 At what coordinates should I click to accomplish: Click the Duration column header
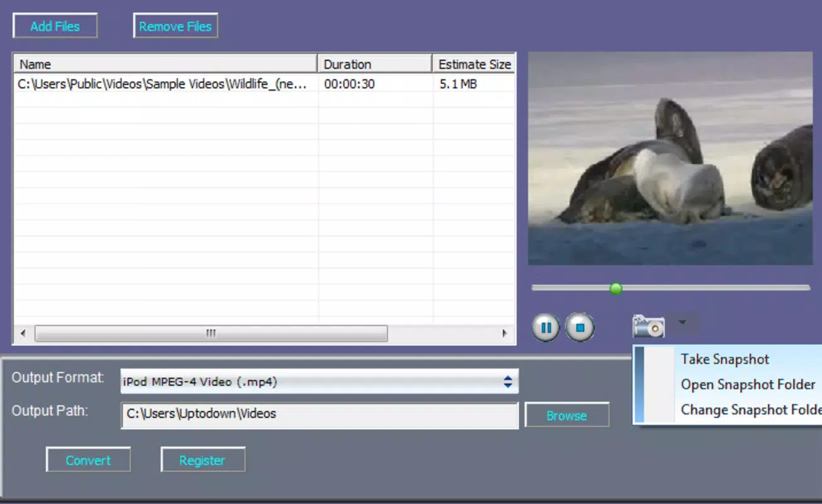point(375,64)
